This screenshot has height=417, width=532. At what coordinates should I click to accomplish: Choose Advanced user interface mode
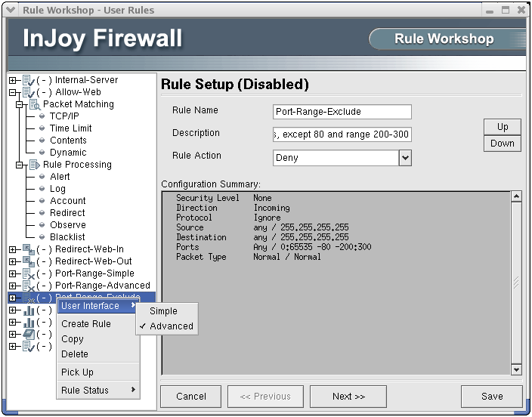click(x=167, y=326)
